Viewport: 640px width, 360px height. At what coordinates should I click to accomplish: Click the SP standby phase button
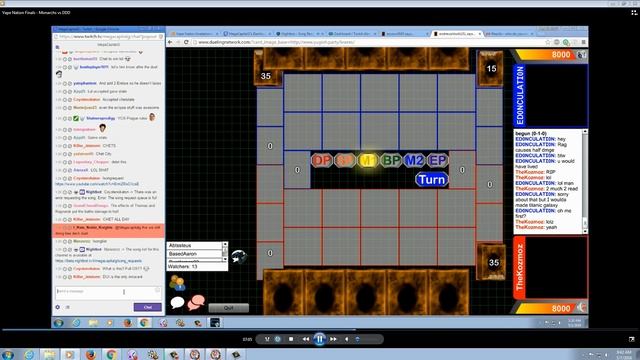click(x=345, y=160)
